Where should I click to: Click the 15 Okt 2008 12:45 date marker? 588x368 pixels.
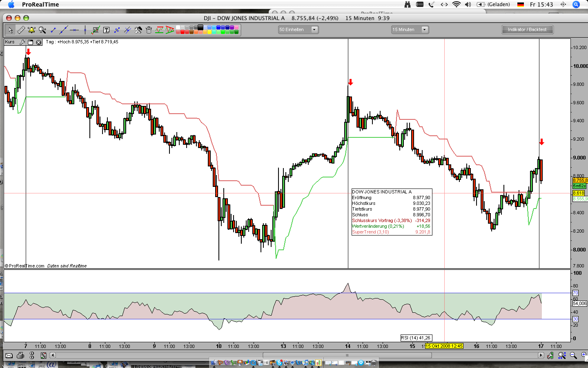444,346
